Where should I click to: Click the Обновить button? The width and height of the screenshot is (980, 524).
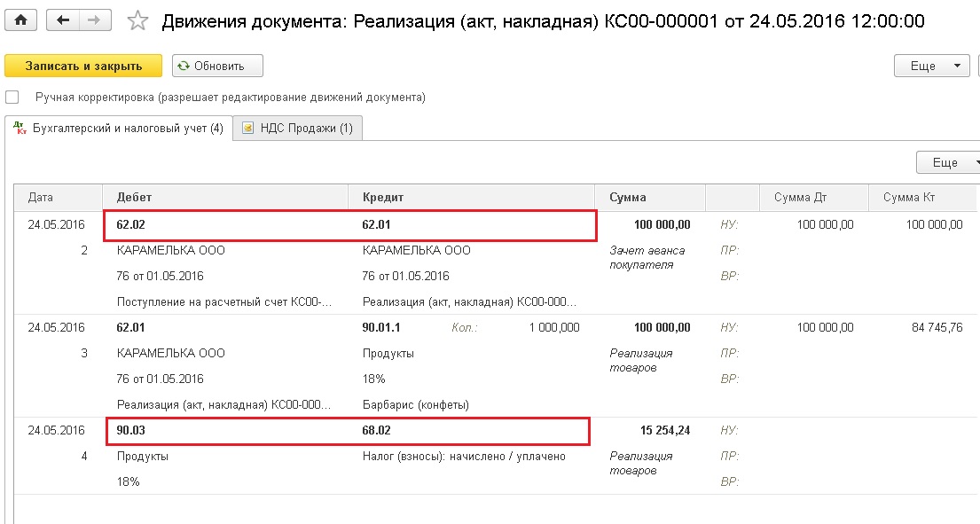pyautogui.click(x=217, y=66)
